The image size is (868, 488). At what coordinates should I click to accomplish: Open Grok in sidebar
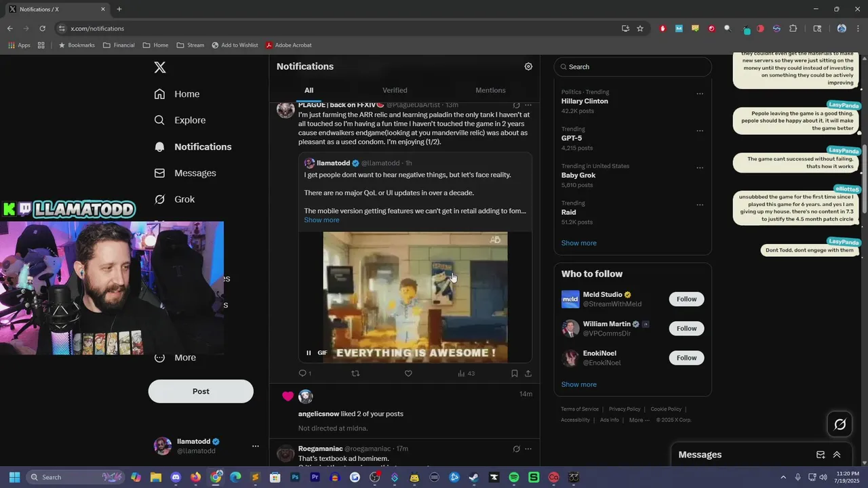click(x=175, y=199)
